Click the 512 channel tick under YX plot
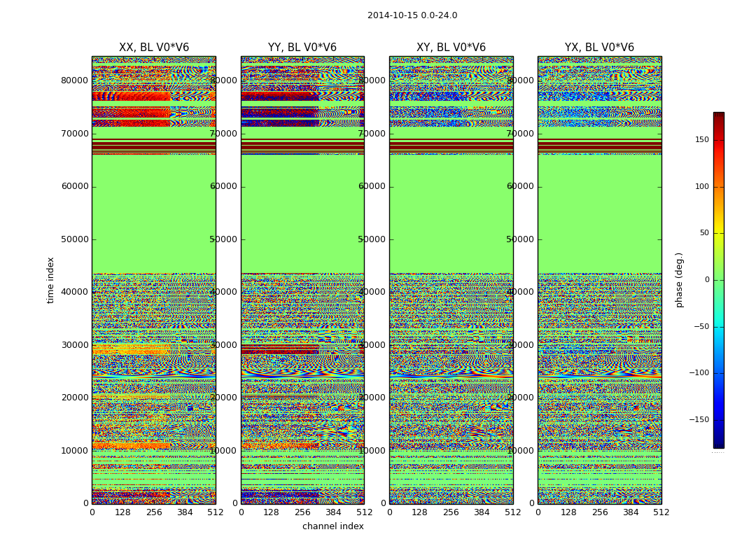 (661, 512)
